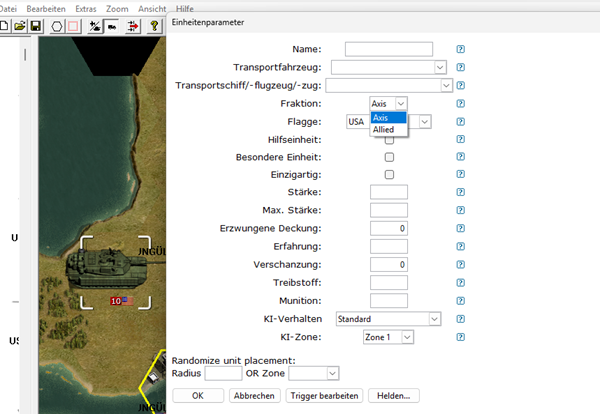600x414 pixels.
Task: Activate the unit placement tank icon
Action: [x=112, y=26]
